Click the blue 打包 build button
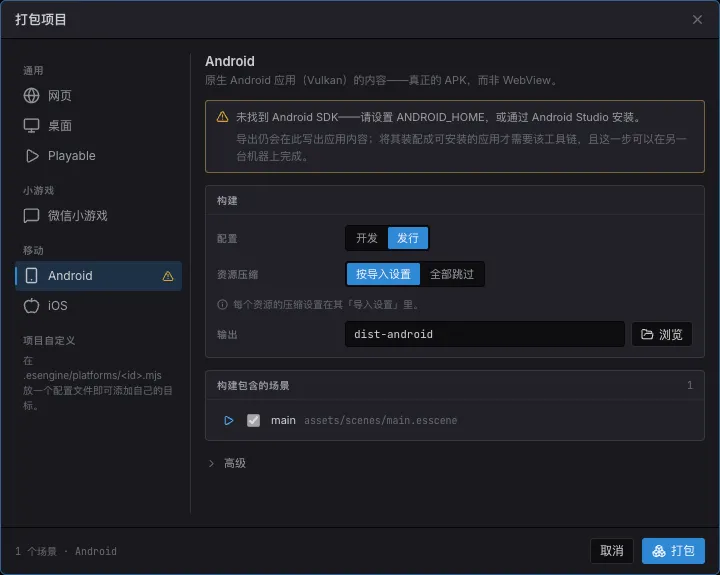The width and height of the screenshot is (720, 575). (x=673, y=551)
